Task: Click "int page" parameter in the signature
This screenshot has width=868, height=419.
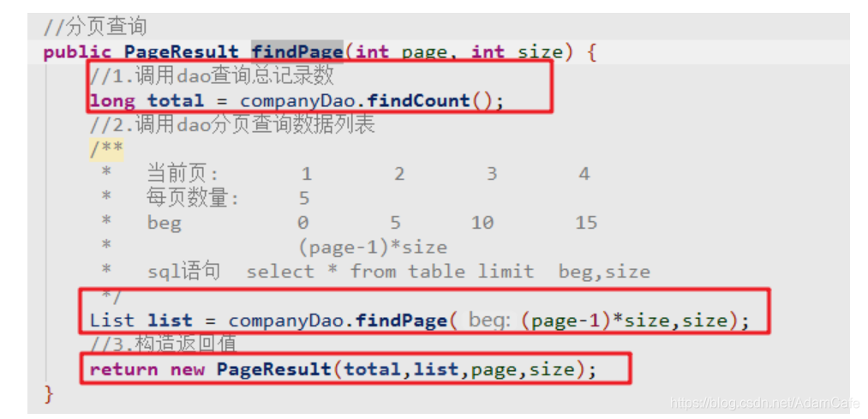Action: tap(401, 52)
